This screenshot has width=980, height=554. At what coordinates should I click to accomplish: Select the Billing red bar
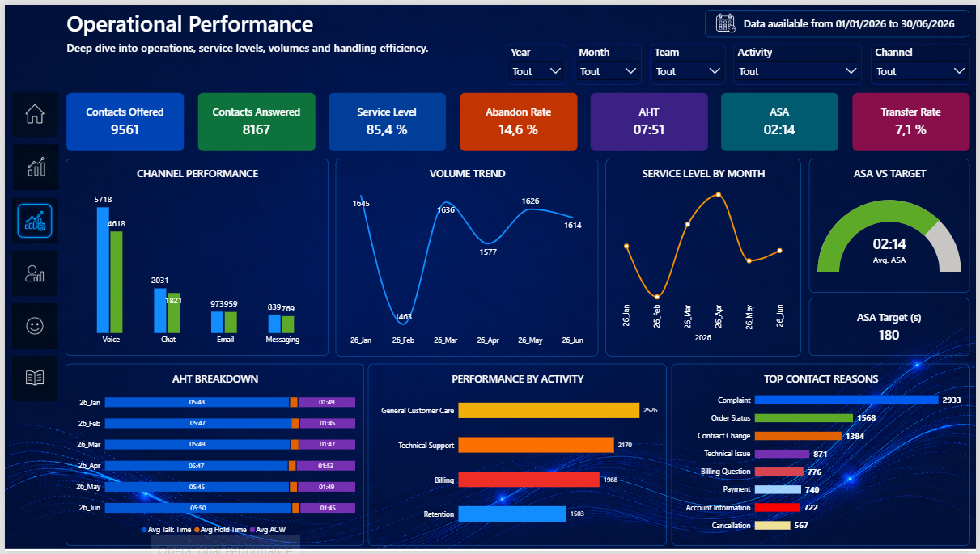tap(528, 480)
